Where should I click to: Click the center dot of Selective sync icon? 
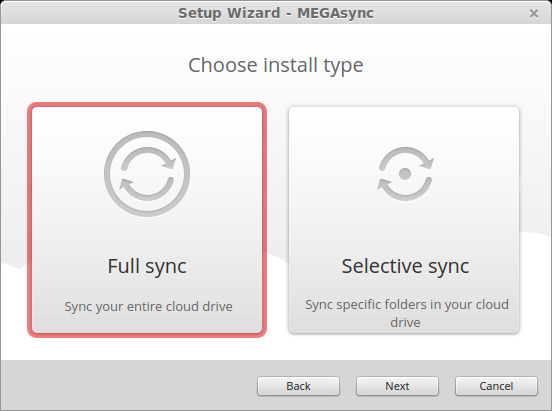405,174
